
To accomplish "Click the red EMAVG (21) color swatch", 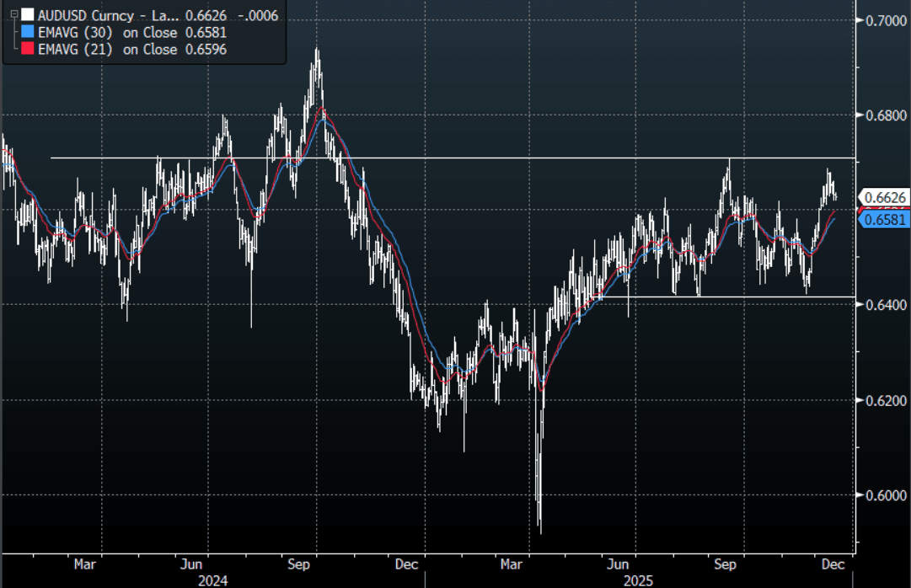I will click(x=28, y=50).
